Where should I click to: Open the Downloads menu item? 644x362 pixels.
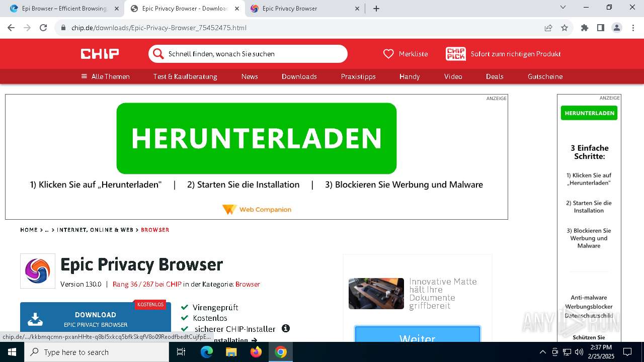299,76
